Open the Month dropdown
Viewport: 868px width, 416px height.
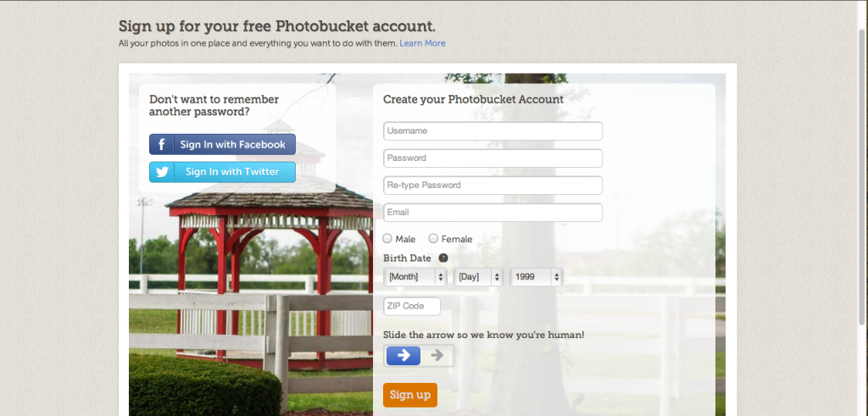[x=415, y=276]
